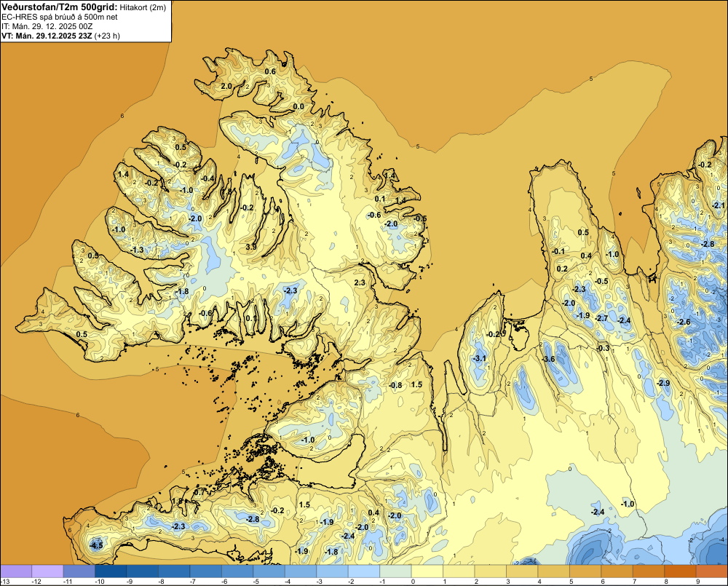
Task: Select the dark blue swatch between -10 and -9
Action: point(111,571)
